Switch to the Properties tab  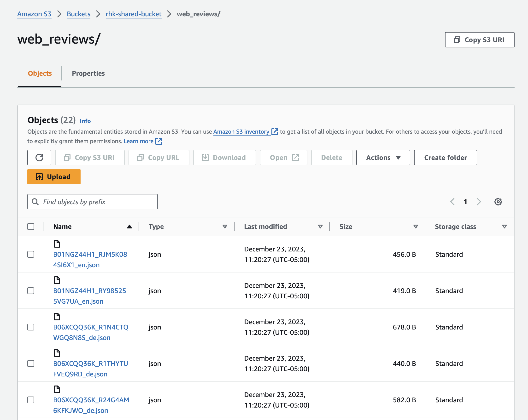(88, 73)
